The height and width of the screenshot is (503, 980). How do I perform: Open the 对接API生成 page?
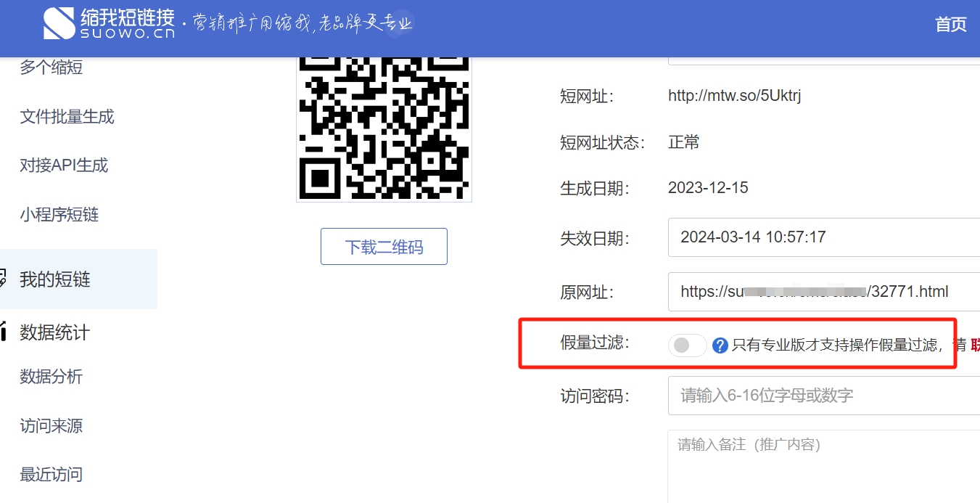click(64, 165)
